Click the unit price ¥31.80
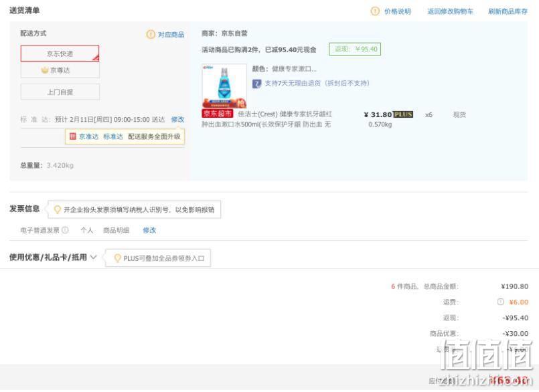 coord(378,114)
